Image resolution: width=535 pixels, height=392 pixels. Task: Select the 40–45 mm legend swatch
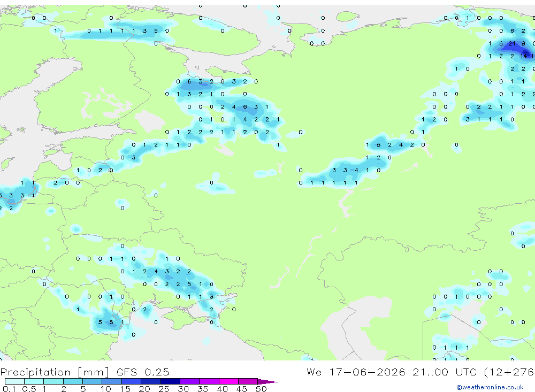pos(228,381)
